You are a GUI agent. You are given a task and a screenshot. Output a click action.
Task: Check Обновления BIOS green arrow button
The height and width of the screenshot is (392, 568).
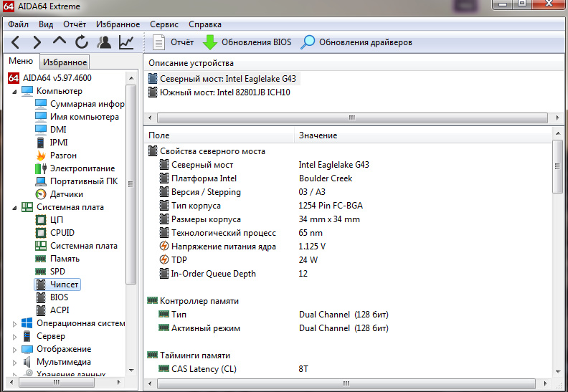pyautogui.click(x=247, y=42)
